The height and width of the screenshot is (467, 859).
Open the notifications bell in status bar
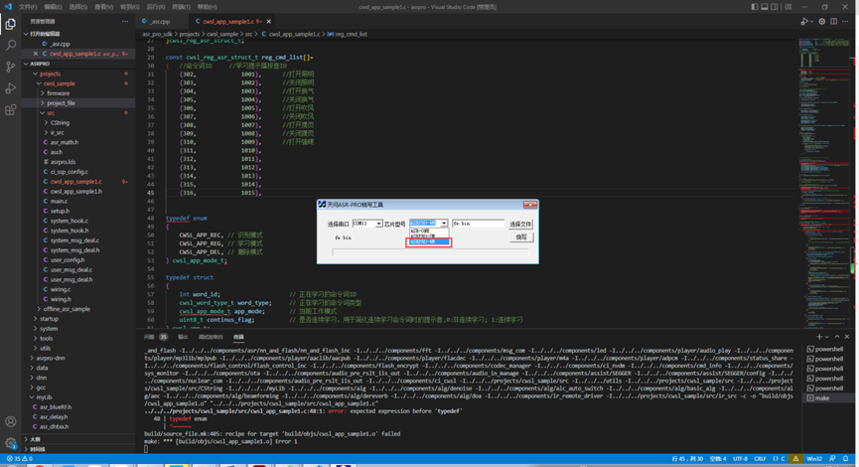(x=845, y=458)
